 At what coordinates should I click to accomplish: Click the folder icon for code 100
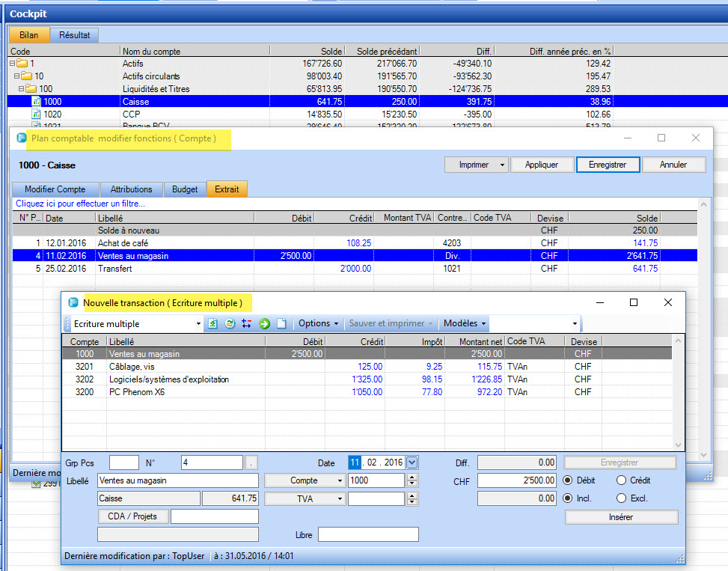[x=31, y=89]
